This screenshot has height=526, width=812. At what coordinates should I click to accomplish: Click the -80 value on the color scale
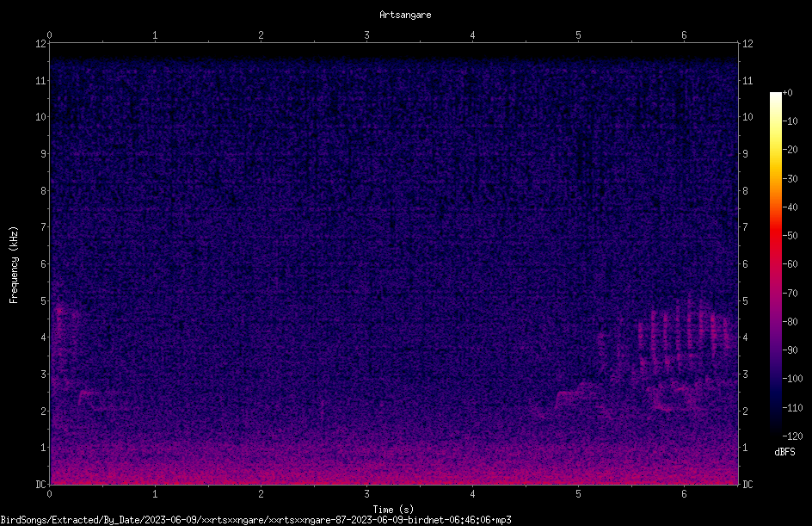[790, 322]
